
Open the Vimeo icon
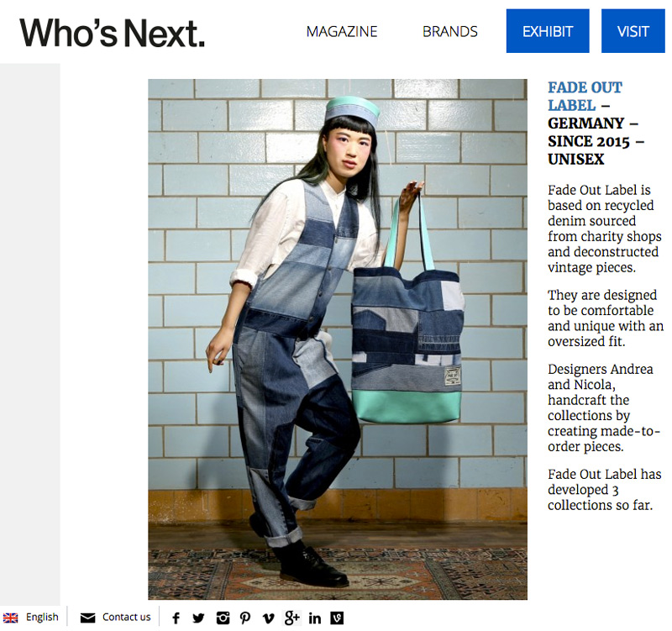268,618
